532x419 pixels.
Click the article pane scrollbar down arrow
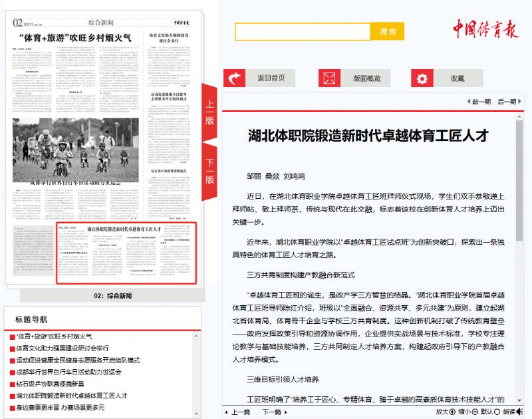[x=519, y=400]
